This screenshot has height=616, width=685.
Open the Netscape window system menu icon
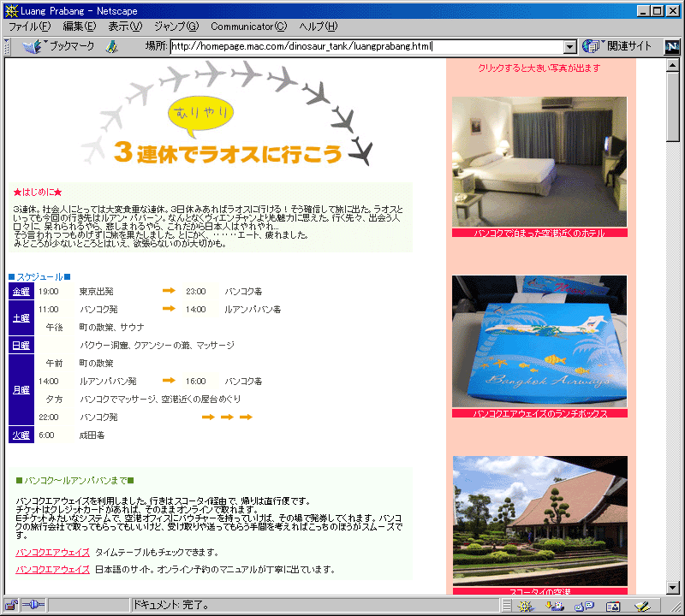pyautogui.click(x=11, y=11)
